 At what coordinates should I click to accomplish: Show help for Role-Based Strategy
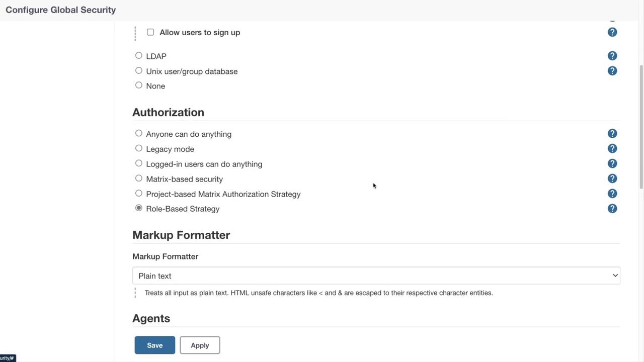612,209
